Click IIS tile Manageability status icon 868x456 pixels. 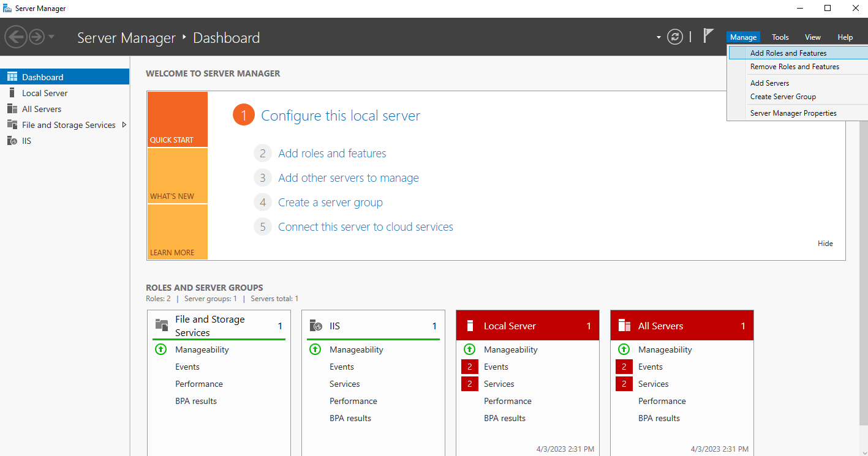(315, 349)
